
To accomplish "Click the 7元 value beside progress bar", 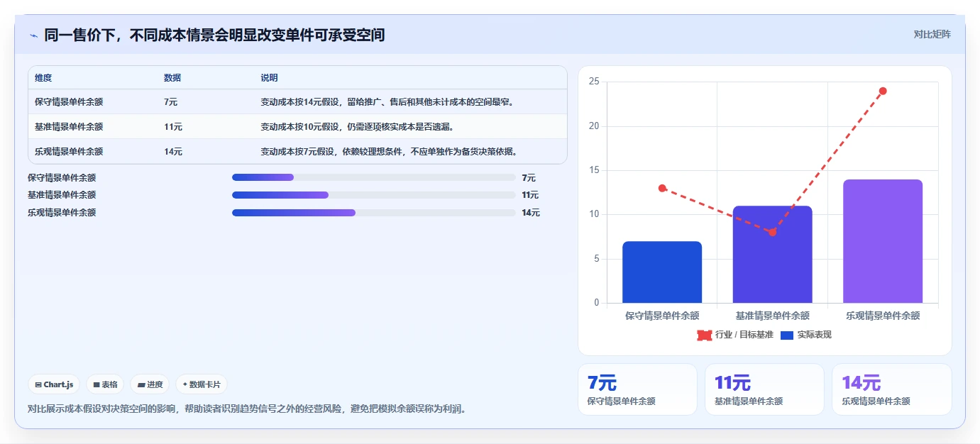I will [x=529, y=177].
